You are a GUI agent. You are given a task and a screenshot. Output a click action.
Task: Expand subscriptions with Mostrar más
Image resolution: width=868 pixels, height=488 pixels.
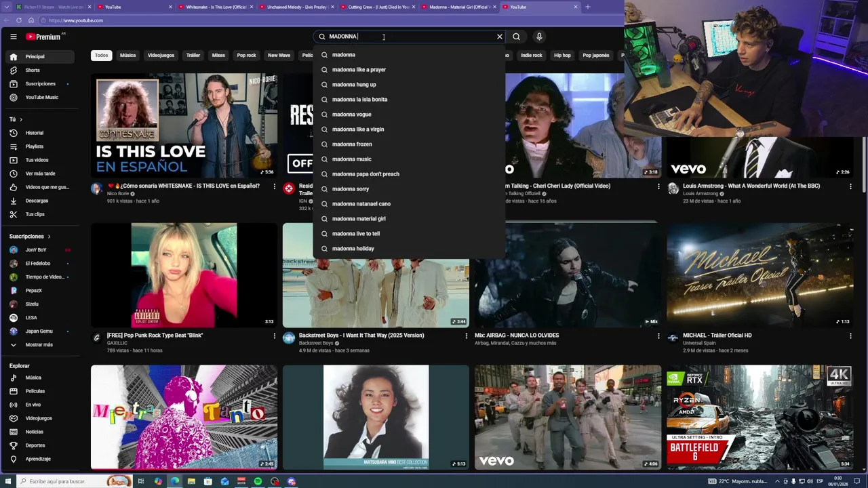(x=41, y=345)
